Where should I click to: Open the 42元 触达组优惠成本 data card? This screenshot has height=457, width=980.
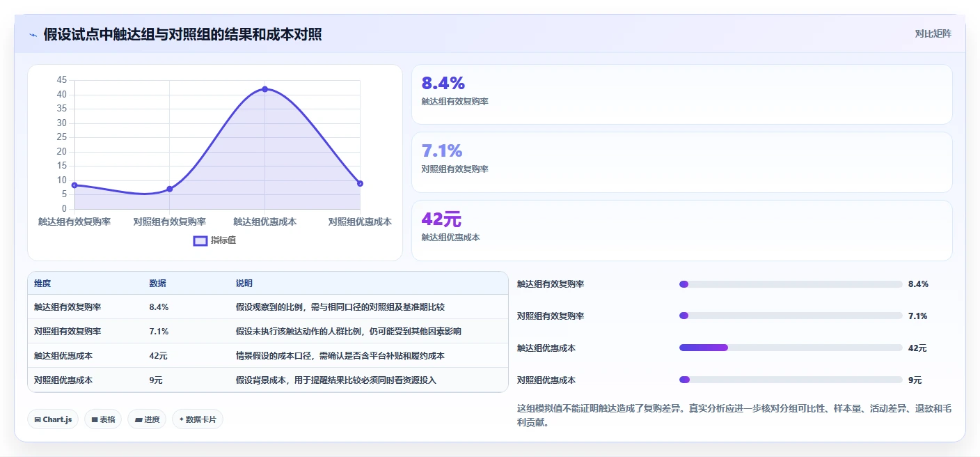click(681, 231)
